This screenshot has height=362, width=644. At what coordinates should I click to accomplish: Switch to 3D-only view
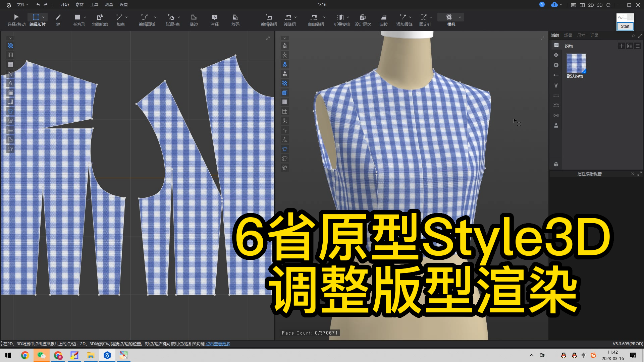point(600,5)
